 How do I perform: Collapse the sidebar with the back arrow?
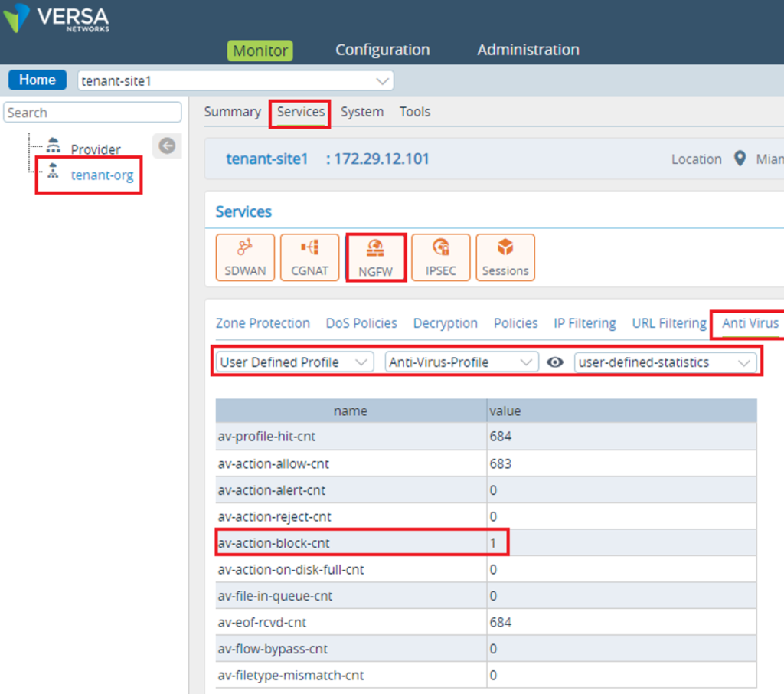(167, 146)
